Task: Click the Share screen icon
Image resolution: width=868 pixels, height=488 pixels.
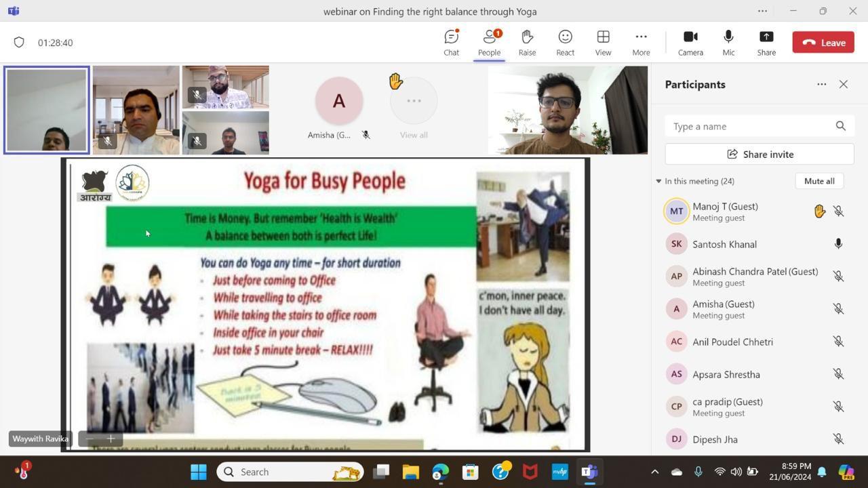Action: [766, 43]
